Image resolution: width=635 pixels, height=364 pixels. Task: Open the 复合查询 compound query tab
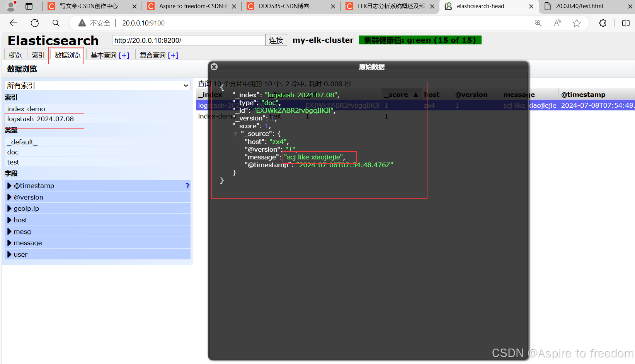point(159,55)
